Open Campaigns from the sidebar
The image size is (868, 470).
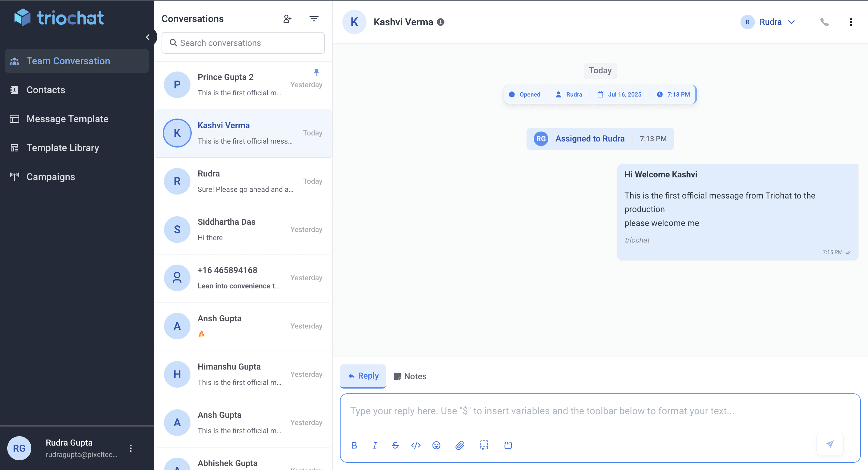[x=51, y=177]
